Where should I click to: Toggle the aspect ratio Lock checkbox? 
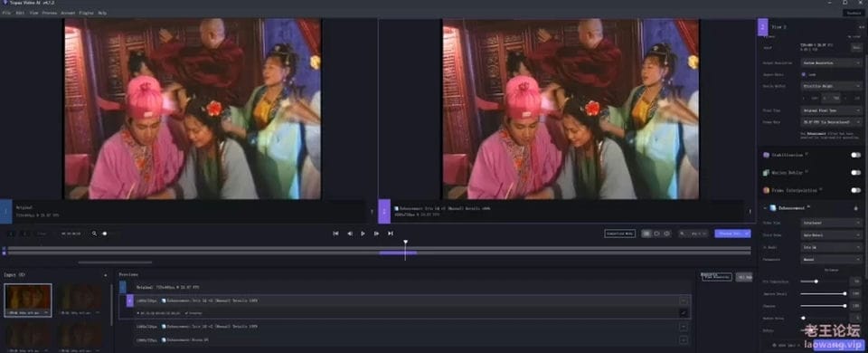tap(804, 73)
